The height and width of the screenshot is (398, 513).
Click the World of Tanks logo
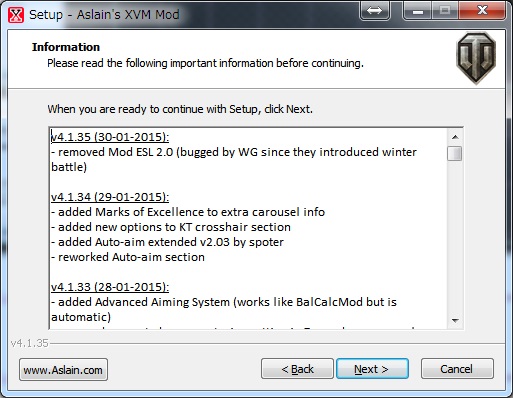[476, 58]
